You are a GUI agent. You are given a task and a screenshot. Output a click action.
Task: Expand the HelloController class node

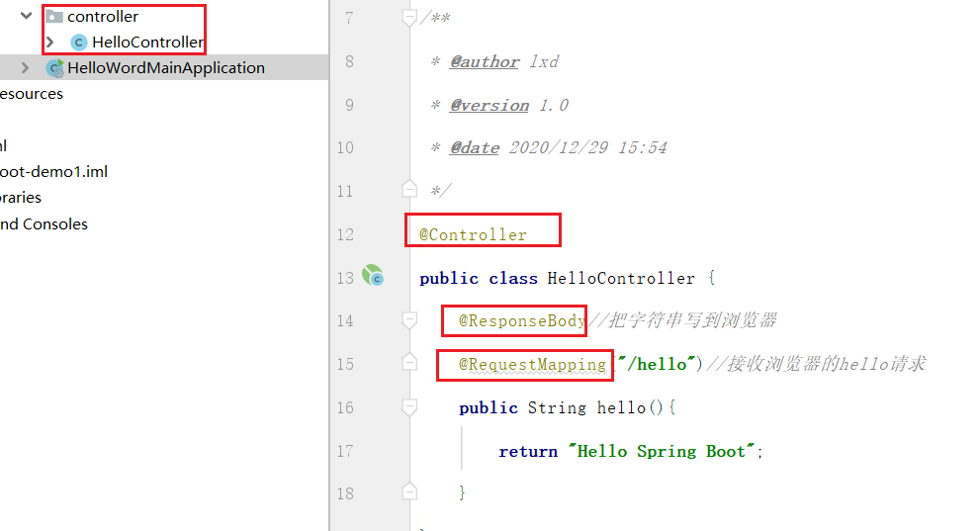[50, 42]
